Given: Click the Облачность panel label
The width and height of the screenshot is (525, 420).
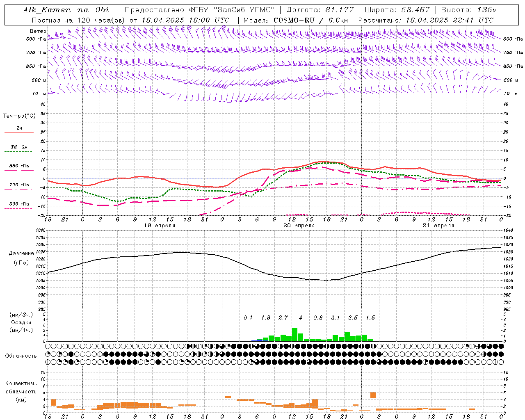Looking at the screenshot, I should pos(21,356).
